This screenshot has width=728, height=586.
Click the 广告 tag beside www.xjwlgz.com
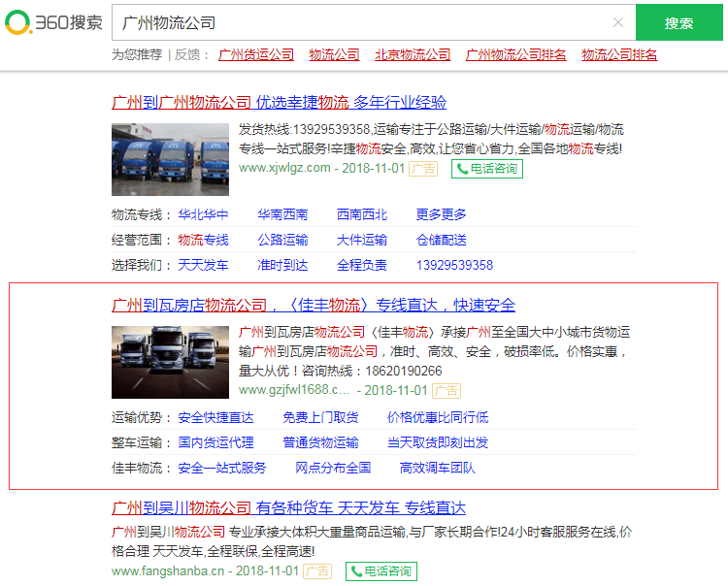tap(422, 168)
